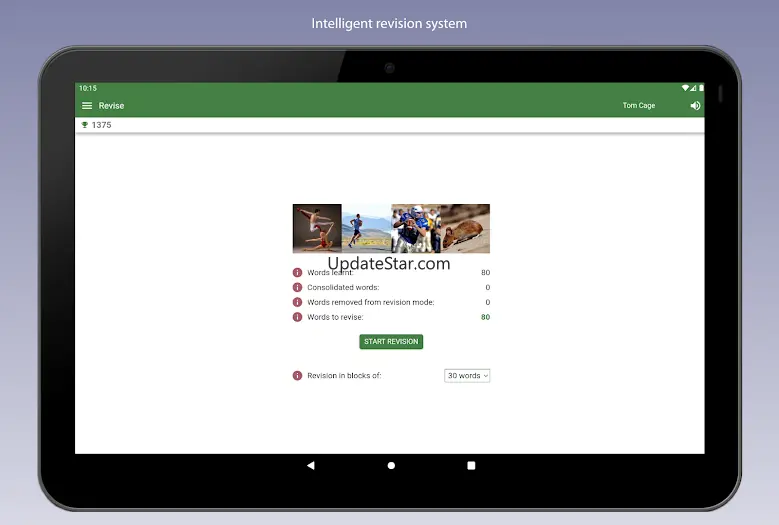This screenshot has height=525, width=779.
Task: Click the Revise screen title
Action: [111, 106]
